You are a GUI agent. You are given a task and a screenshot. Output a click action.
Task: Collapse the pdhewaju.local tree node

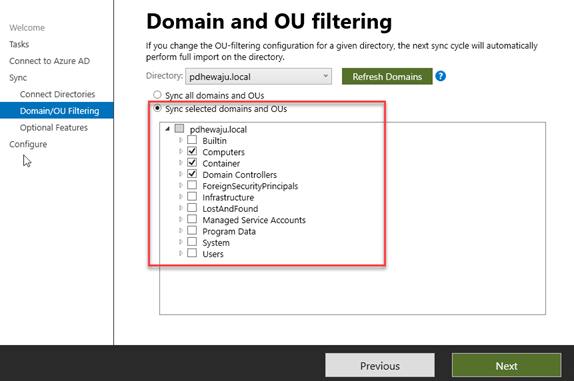point(168,129)
